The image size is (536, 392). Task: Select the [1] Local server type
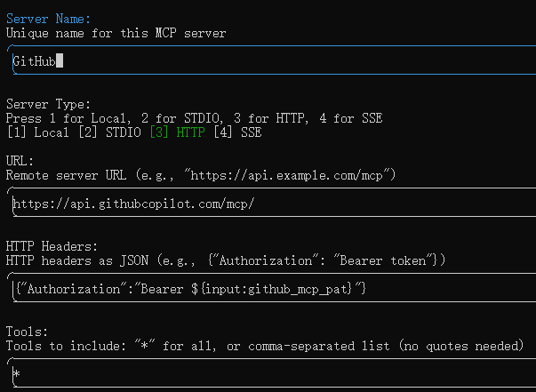pos(37,132)
